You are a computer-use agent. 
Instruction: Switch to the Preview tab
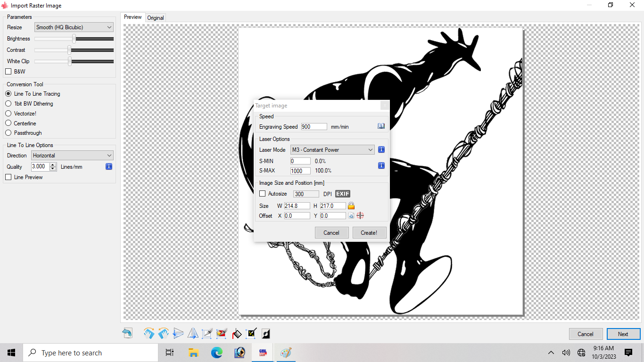click(132, 17)
